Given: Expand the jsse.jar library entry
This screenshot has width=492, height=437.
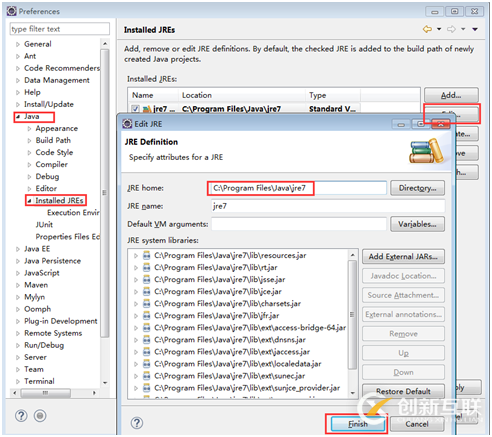Looking at the screenshot, I should (x=136, y=280).
